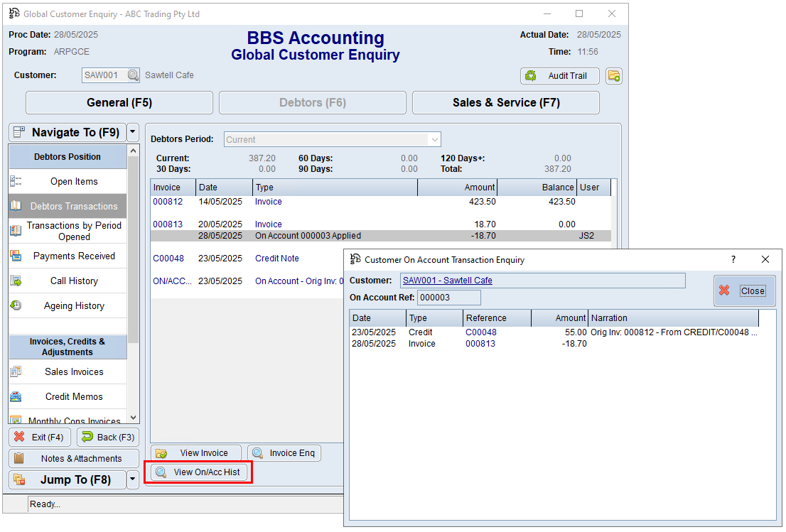Click the customer search magnifier icon

[133, 75]
